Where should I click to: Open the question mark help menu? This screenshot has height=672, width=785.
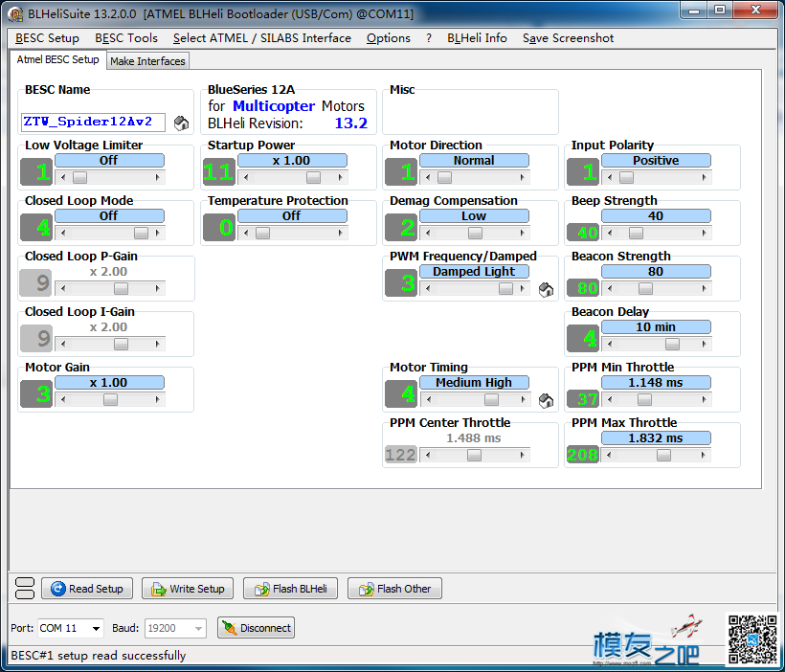click(429, 38)
